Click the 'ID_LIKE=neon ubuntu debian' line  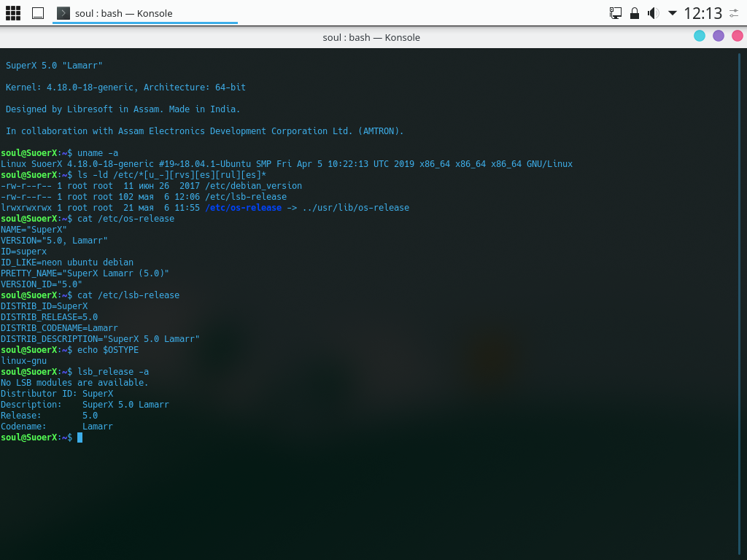pos(67,262)
